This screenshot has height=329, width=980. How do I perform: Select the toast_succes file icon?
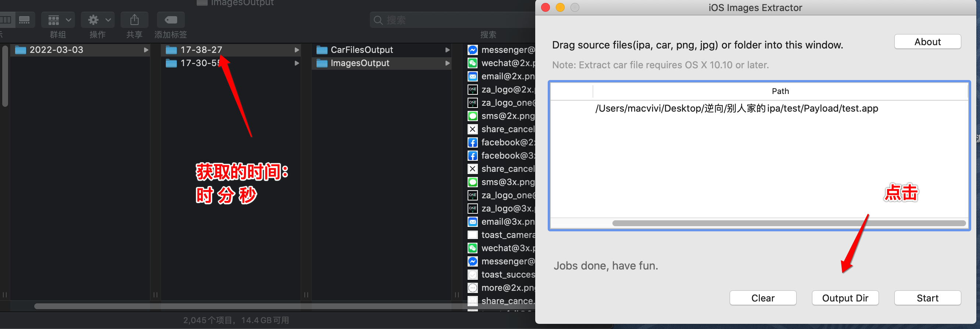tap(472, 275)
